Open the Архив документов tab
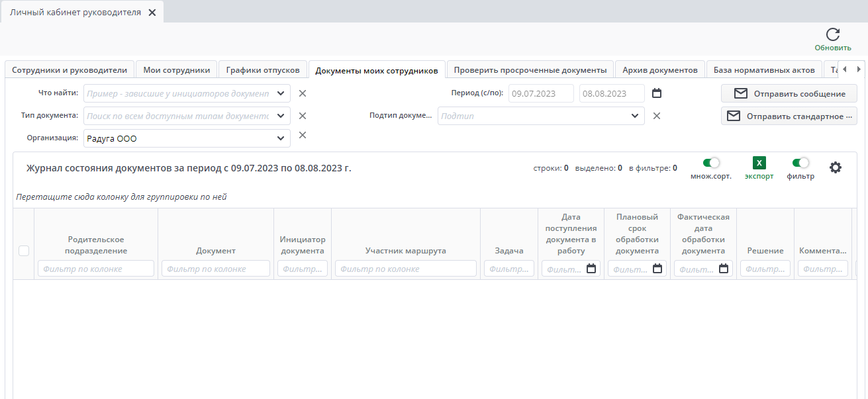The height and width of the screenshot is (399, 868). (660, 69)
